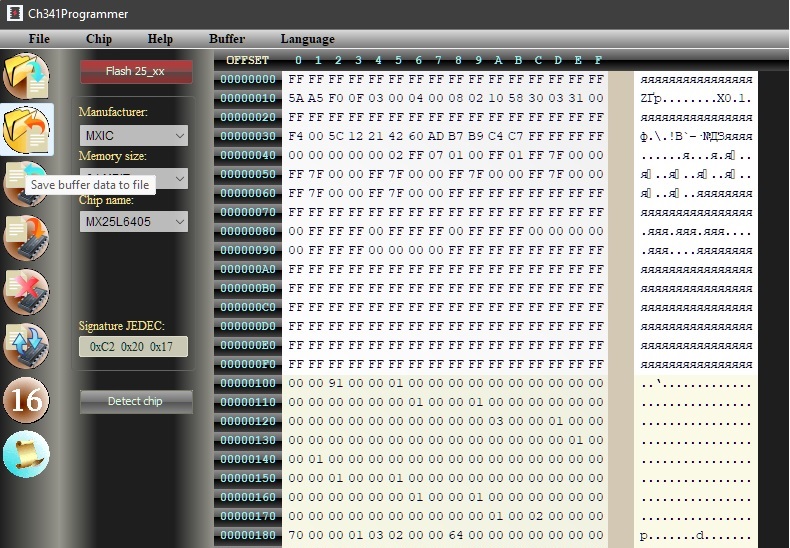Click byte 91 in row 00000100
This screenshot has width=790, height=548.
pos(336,383)
